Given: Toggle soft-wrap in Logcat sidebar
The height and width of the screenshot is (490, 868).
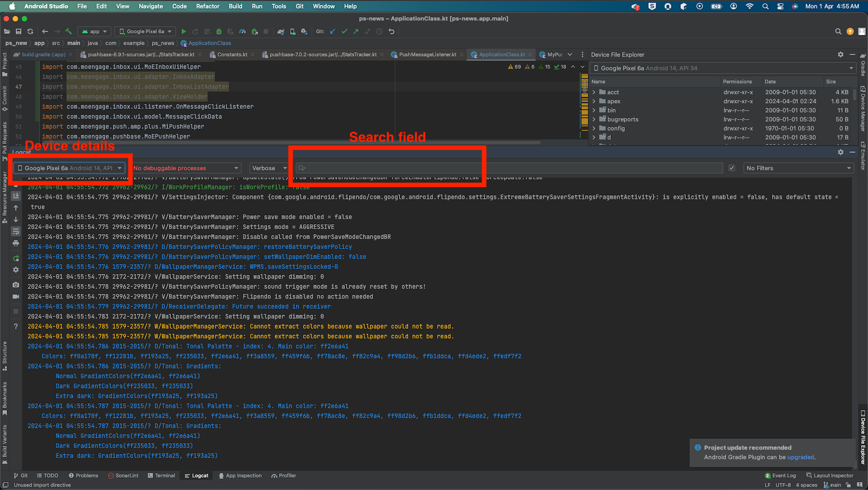Looking at the screenshot, I should [x=16, y=231].
